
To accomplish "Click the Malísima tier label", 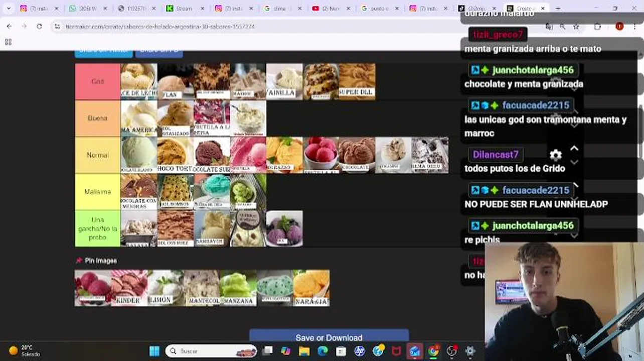I will pos(98,192).
